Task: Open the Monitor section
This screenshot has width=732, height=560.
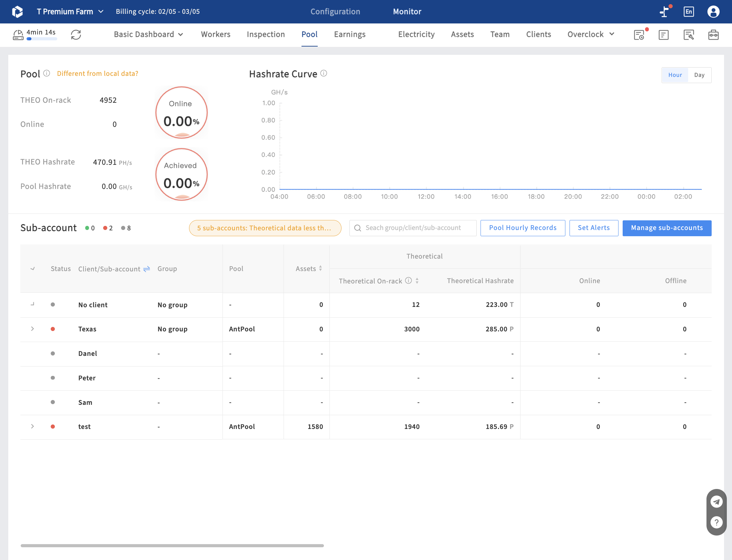Action: tap(407, 11)
